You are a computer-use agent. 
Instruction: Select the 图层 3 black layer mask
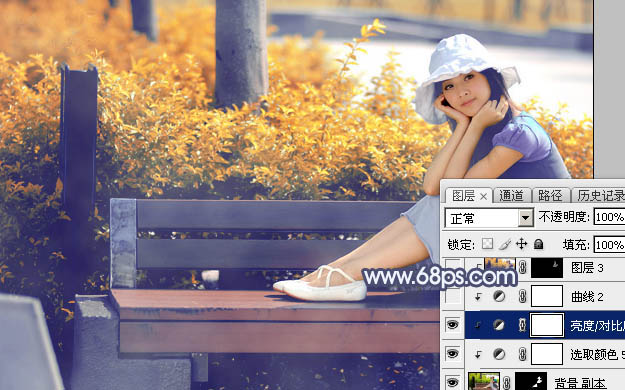click(x=547, y=268)
